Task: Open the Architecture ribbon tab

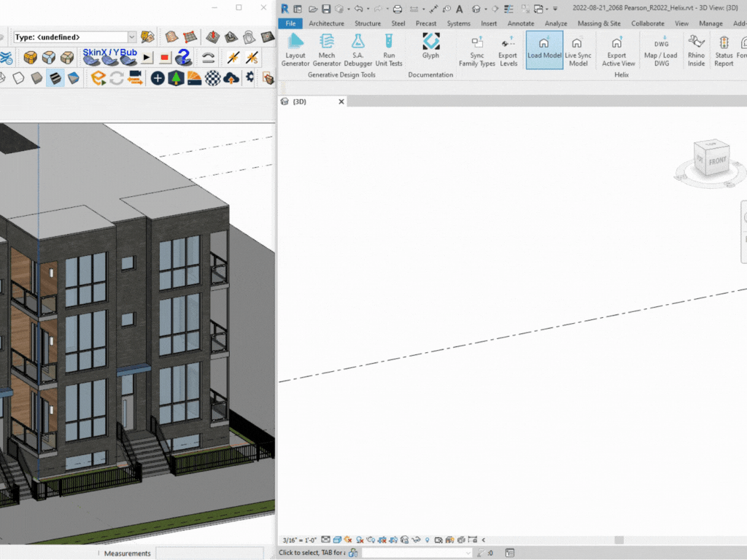Action: point(326,23)
